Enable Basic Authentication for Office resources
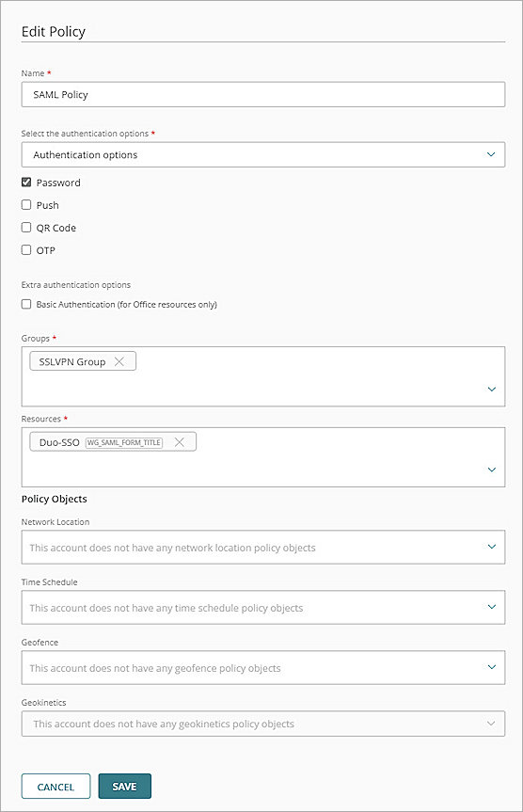This screenshot has width=523, height=812. [26, 304]
